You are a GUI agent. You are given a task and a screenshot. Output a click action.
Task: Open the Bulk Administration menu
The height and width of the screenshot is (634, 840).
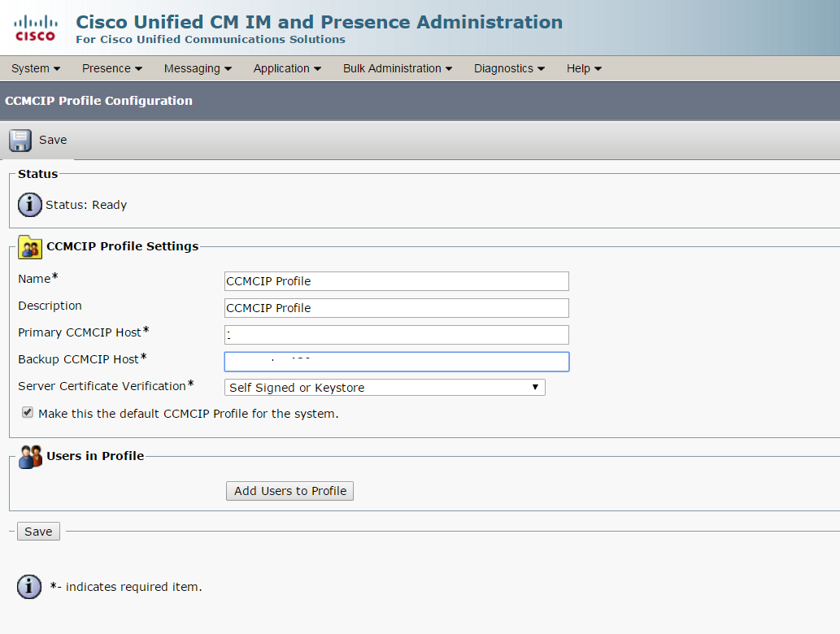pyautogui.click(x=398, y=68)
